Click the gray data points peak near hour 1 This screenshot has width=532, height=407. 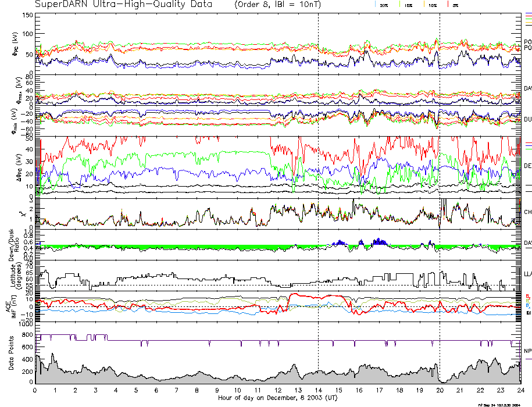(x=52, y=356)
